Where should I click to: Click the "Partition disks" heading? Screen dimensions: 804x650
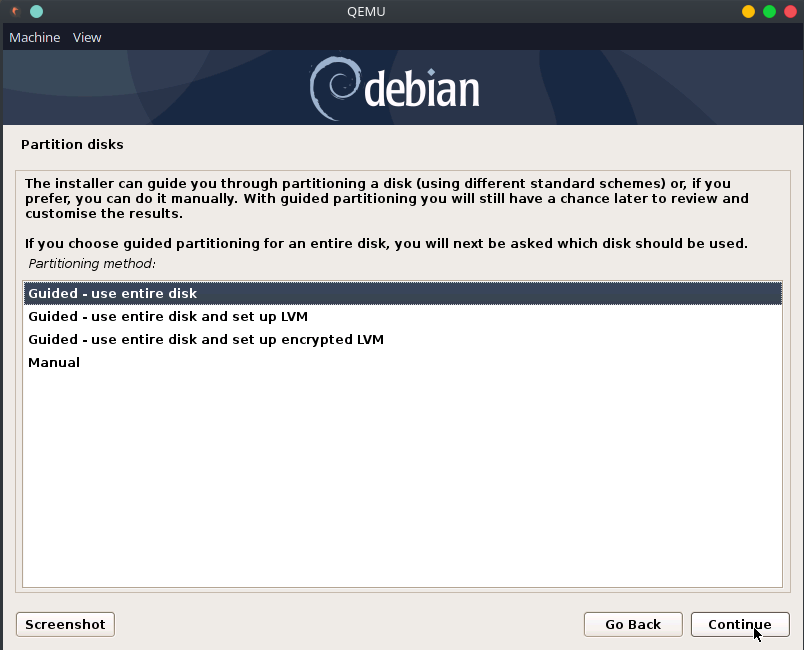72,144
